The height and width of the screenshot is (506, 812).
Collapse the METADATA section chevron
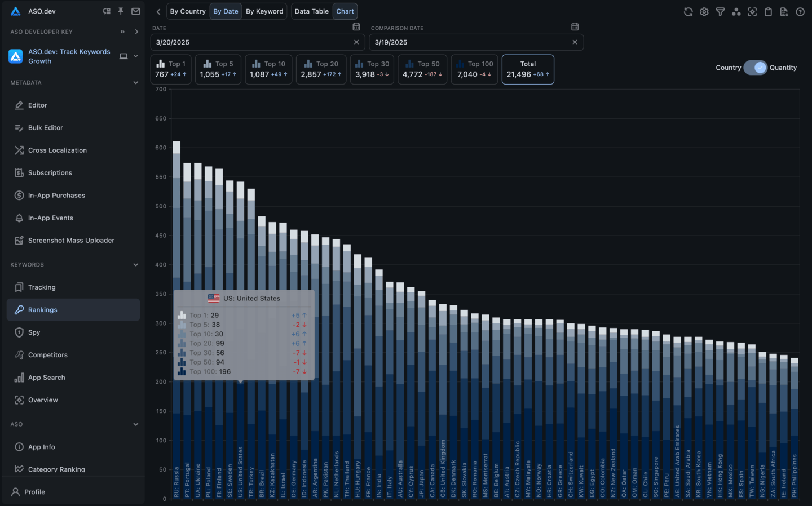136,82
